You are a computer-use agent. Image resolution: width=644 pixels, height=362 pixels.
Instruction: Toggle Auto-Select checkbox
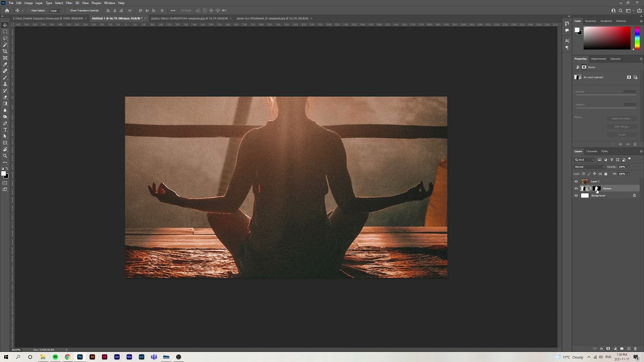pos(29,11)
